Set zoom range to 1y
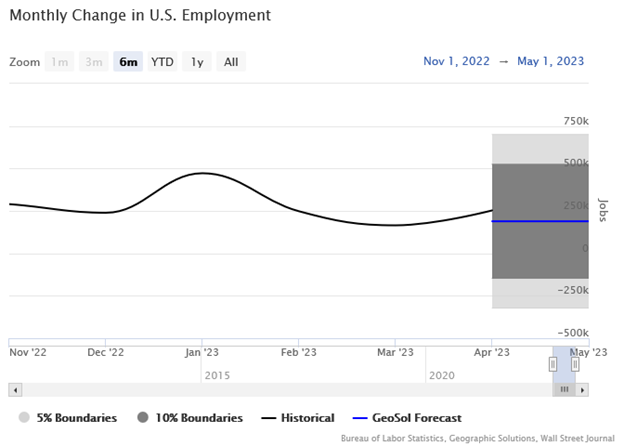Screen dimensions: 624x446 pyautogui.click(x=197, y=62)
